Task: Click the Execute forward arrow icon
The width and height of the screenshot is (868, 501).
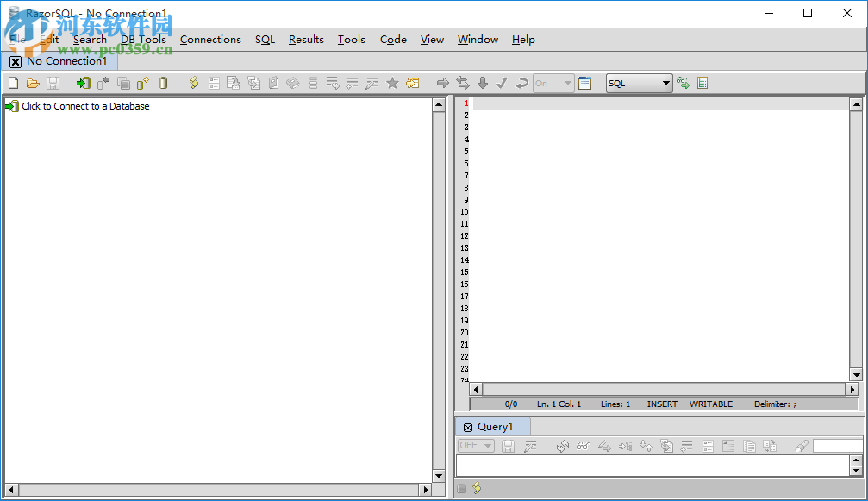Action: pyautogui.click(x=442, y=83)
